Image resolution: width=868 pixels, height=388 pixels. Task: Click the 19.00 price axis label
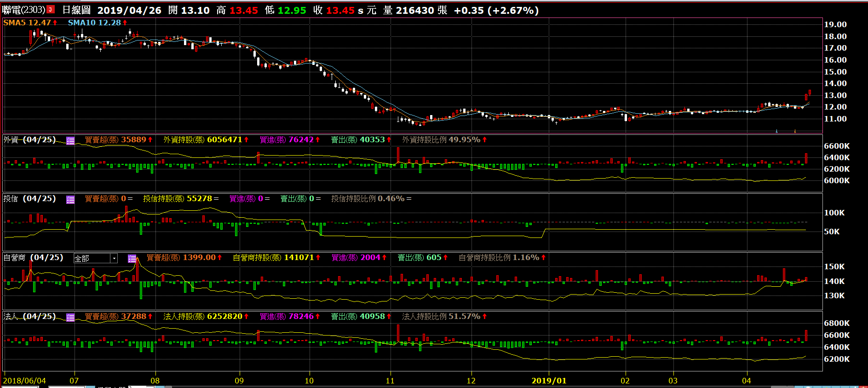[835, 24]
